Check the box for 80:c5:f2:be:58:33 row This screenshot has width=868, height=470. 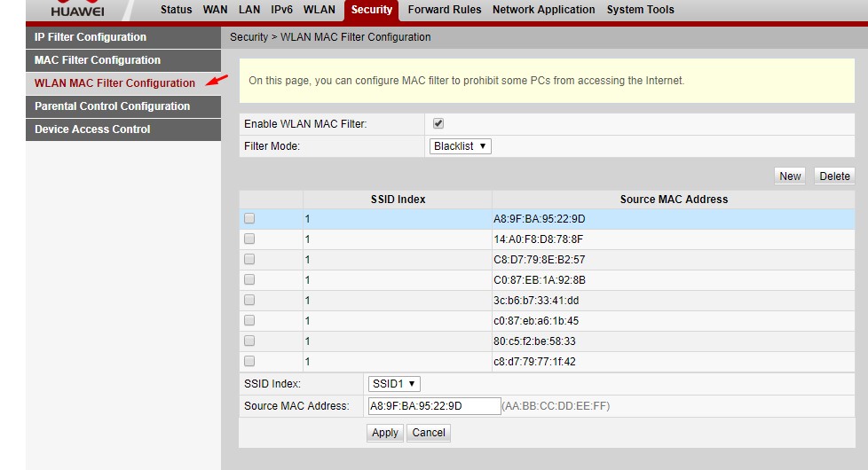(x=249, y=341)
